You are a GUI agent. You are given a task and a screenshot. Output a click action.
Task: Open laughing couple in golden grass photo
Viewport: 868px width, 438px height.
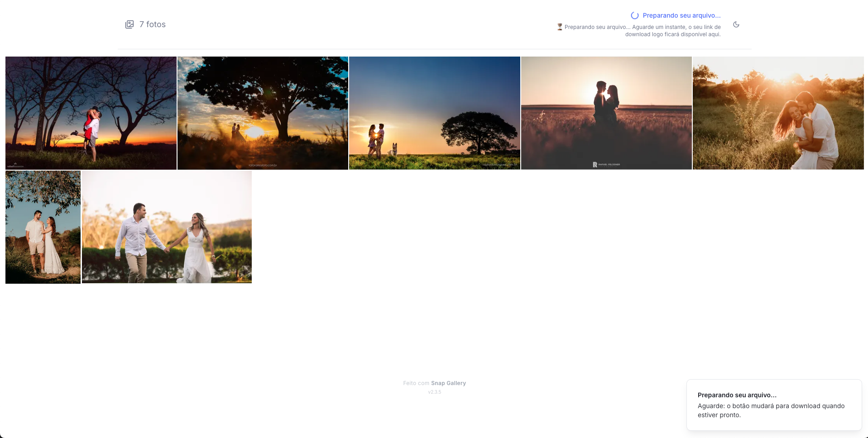pyautogui.click(x=778, y=113)
